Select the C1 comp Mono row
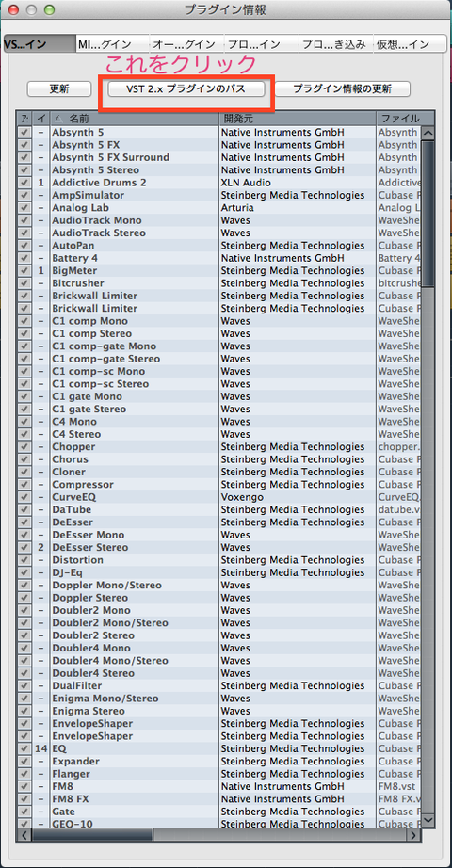Viewport: 452px width, 868px height. (220, 321)
